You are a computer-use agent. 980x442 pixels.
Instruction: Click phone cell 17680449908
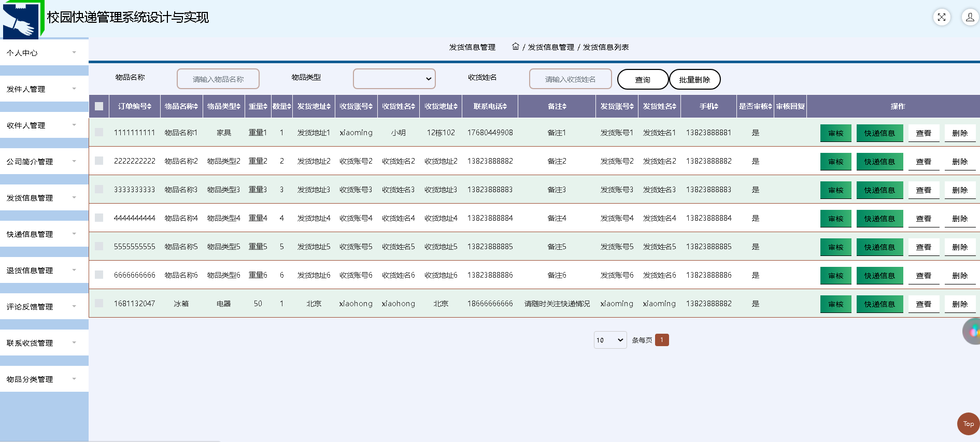[x=490, y=133]
